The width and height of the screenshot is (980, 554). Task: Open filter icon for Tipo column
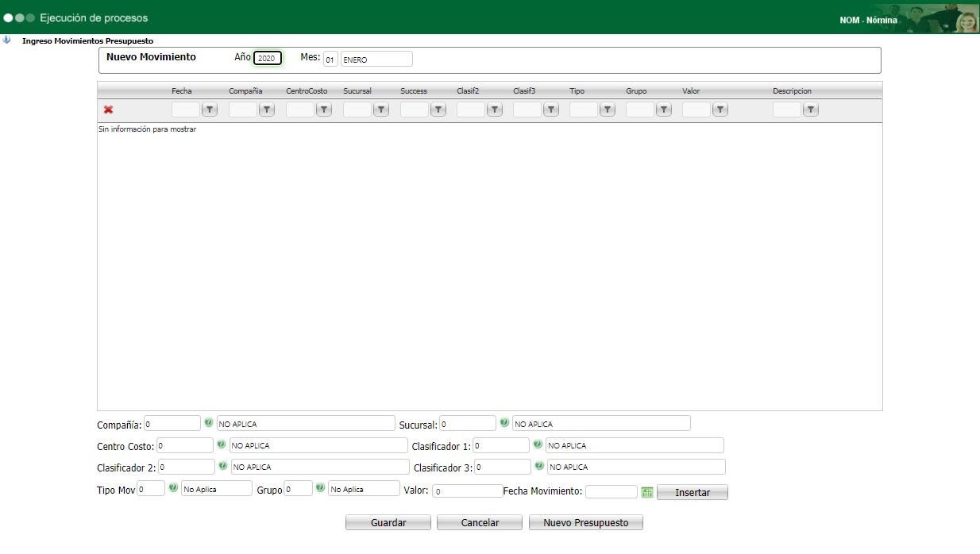click(x=608, y=110)
